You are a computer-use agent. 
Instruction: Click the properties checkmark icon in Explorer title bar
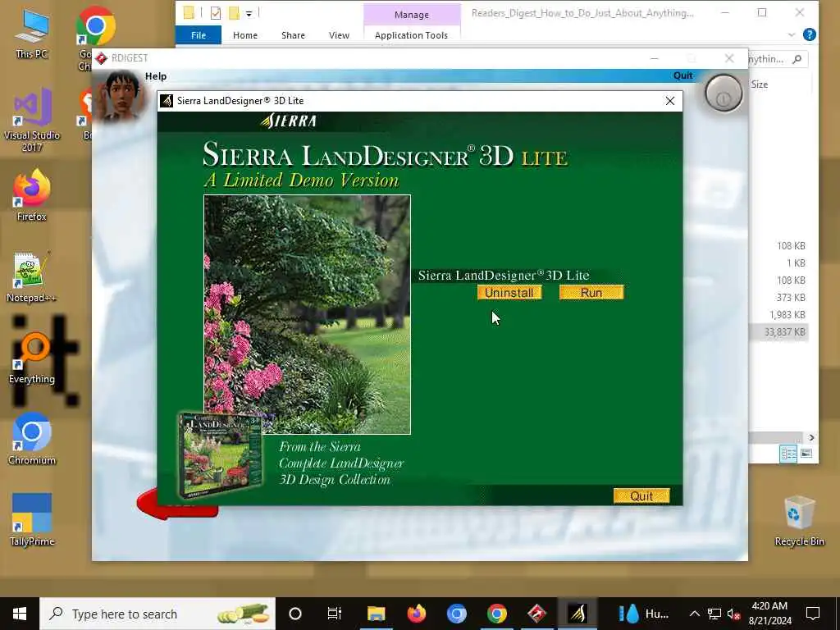tap(216, 13)
